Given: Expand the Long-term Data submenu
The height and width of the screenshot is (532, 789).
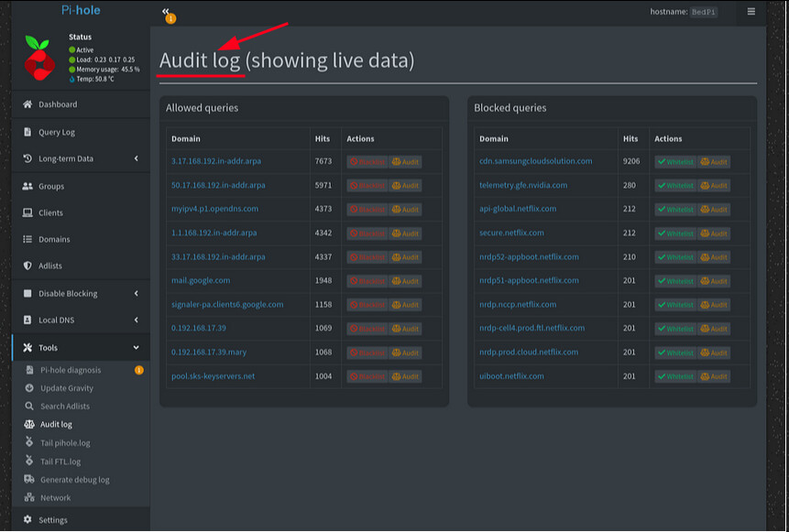Looking at the screenshot, I should coord(136,158).
